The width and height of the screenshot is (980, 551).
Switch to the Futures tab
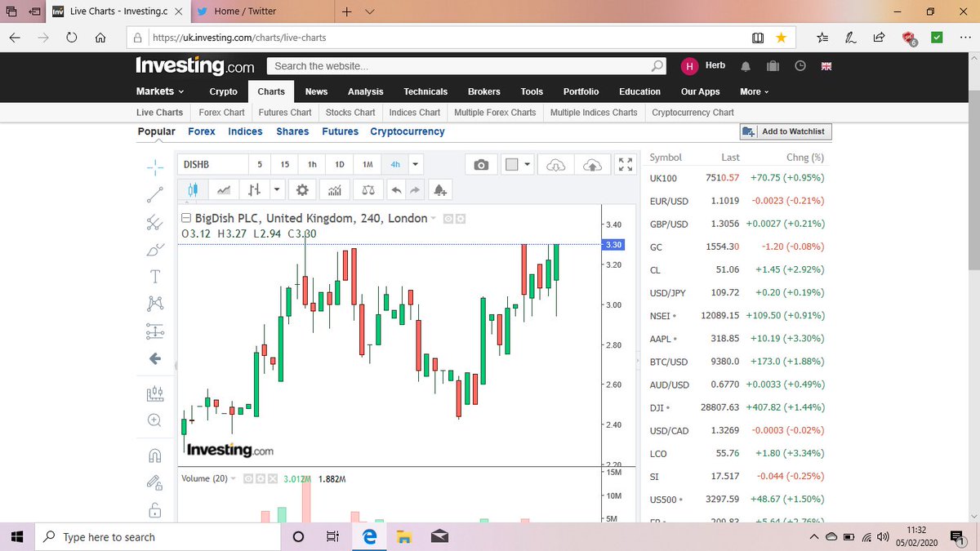pos(340,131)
